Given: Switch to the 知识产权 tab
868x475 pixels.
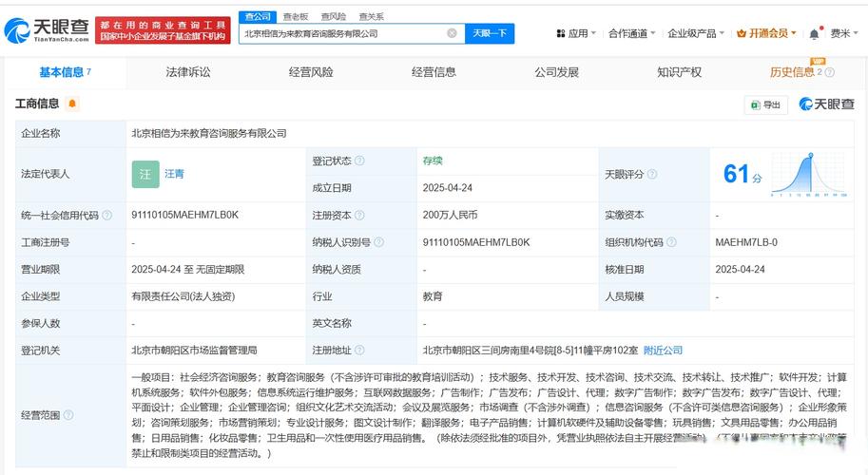Looking at the screenshot, I should tap(679, 72).
